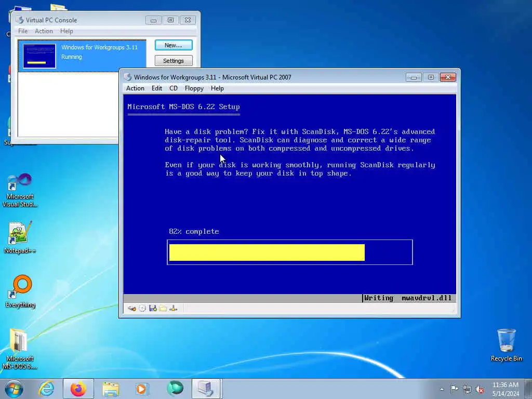Open Windows Explorer from the taskbar
Viewport: 532px width, 399px height.
111,389
